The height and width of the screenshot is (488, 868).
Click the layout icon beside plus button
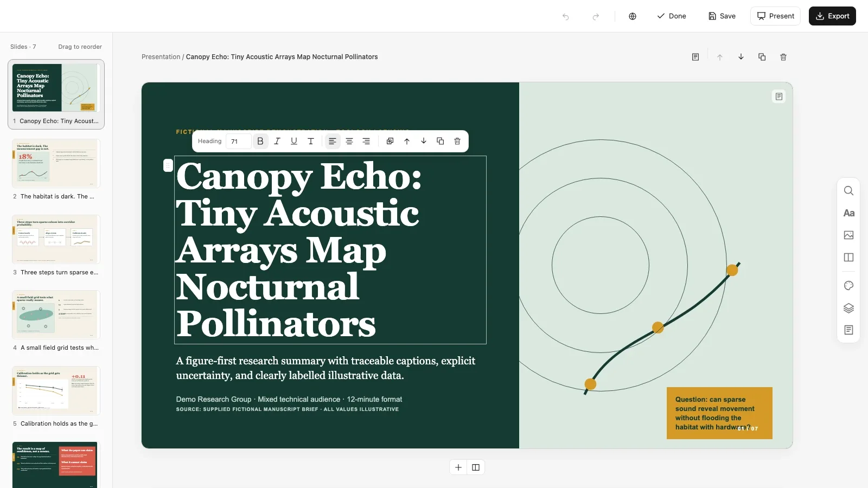coord(476,467)
